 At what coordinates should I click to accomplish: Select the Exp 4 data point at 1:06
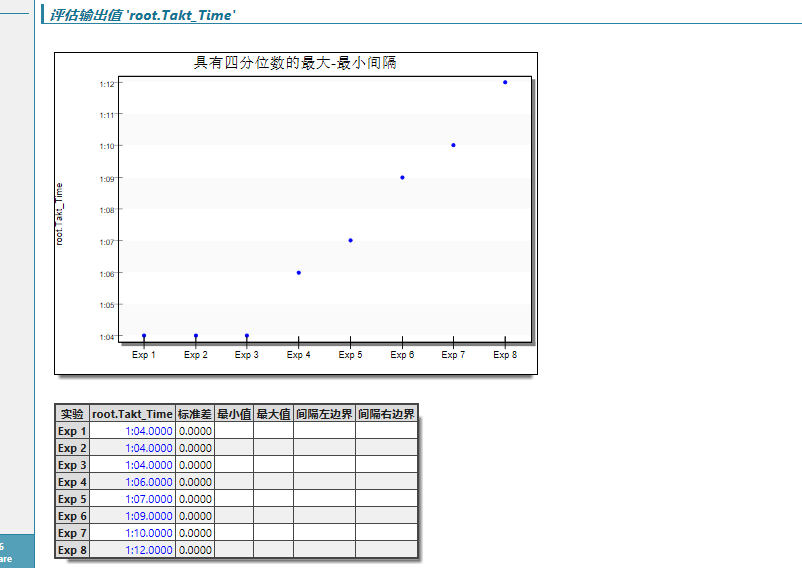click(x=298, y=272)
